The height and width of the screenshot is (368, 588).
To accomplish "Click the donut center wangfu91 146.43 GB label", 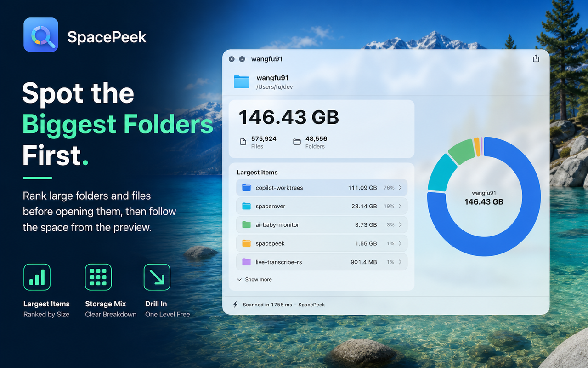I will click(484, 197).
